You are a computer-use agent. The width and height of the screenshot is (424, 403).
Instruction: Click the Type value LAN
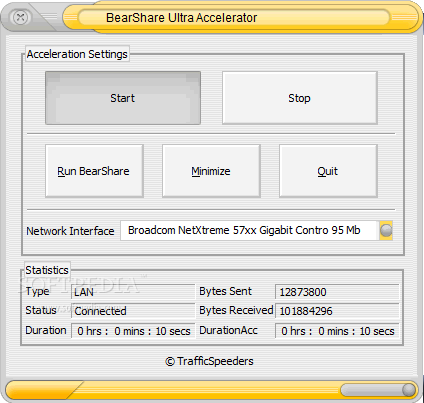pos(133,292)
